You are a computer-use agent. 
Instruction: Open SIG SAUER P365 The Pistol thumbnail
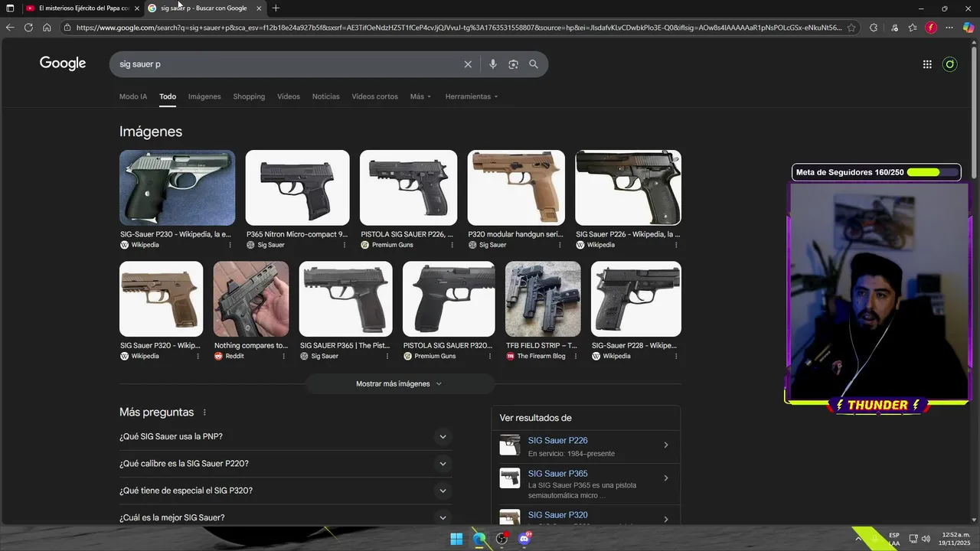pos(345,299)
